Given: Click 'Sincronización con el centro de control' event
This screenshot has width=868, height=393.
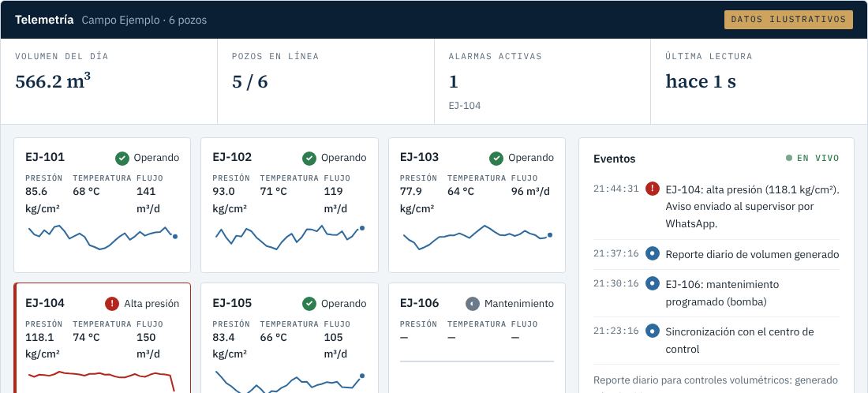Looking at the screenshot, I should [739, 340].
